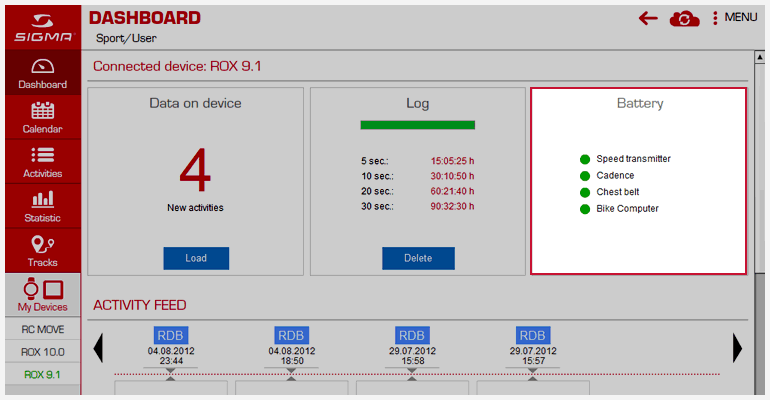Select RDB activity 29.07.2012 15:58
Viewport: 770px width, 400px height.
pos(412,347)
